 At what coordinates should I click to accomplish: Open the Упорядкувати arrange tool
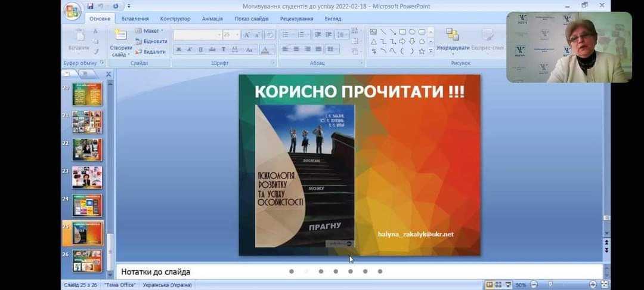pyautogui.click(x=453, y=39)
